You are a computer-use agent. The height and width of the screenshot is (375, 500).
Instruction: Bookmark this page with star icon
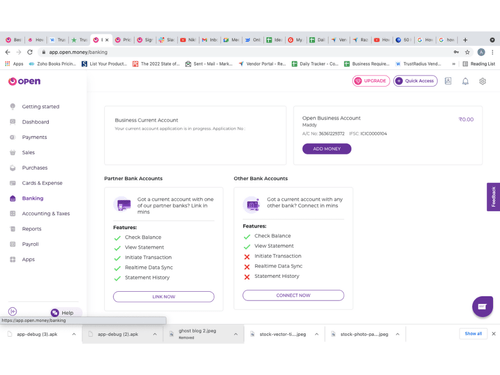point(467,52)
